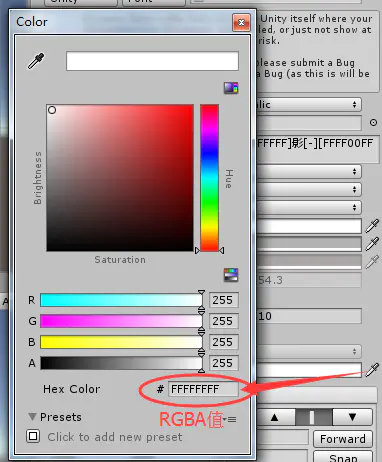Focus the R value field showing 255

tap(224, 300)
